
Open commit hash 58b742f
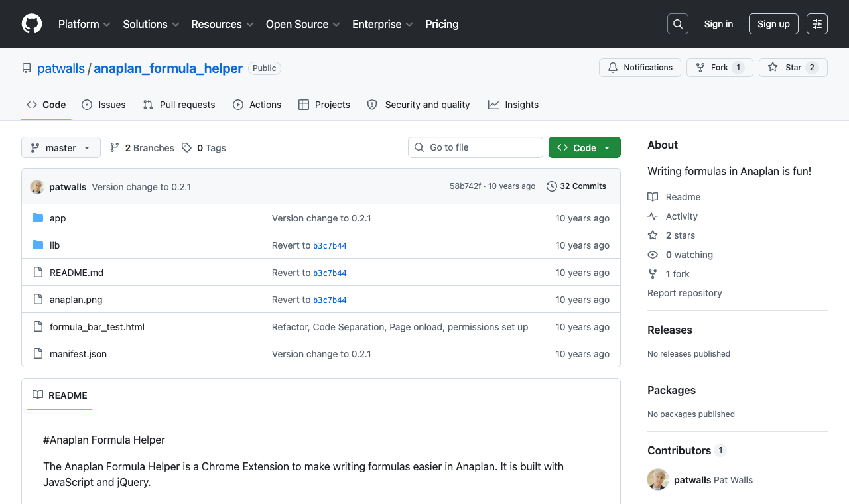click(465, 186)
